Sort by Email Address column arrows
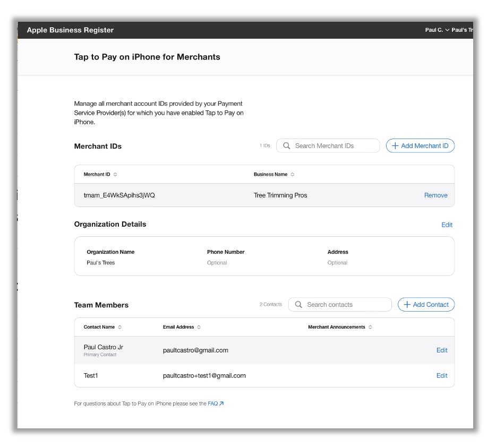Image resolution: width=496 pixels, height=448 pixels. point(199,328)
